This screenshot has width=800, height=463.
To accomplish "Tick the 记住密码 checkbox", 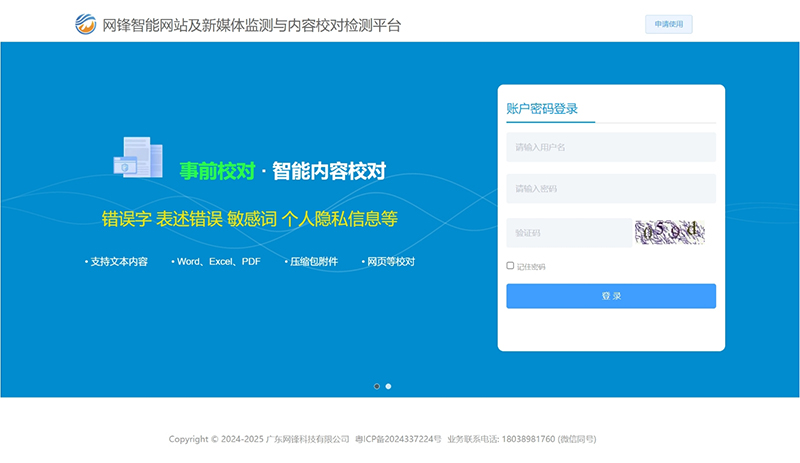I will coord(510,266).
